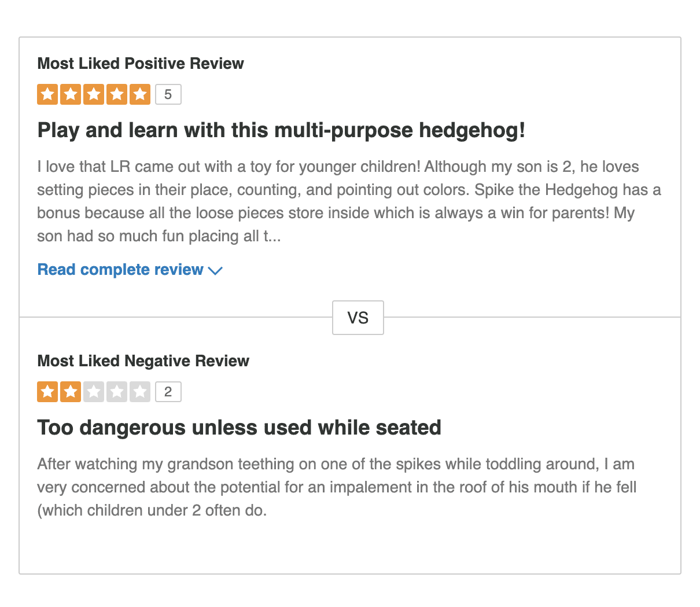The width and height of the screenshot is (700, 607).
Task: Click the rating score box showing 5
Action: click(x=168, y=94)
